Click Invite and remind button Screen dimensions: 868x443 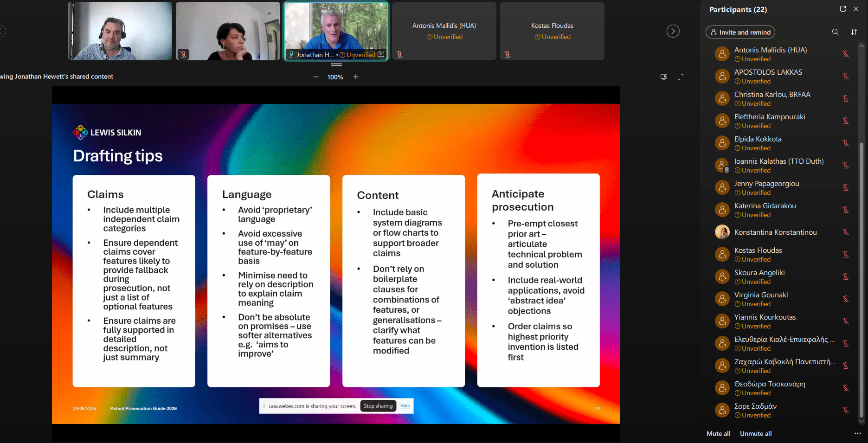point(740,32)
